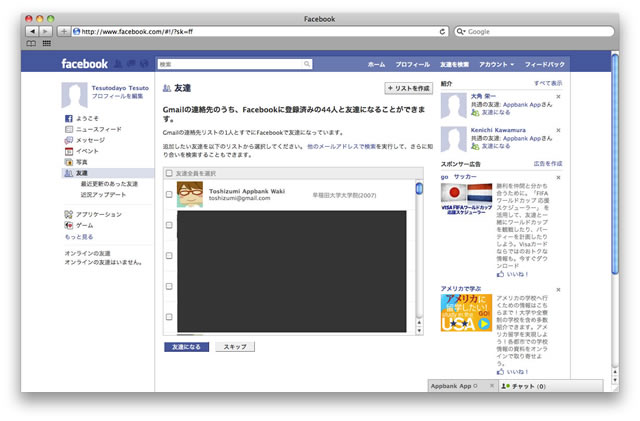Click the 友達になる blue button
This screenshot has height=421, width=640.
click(x=186, y=347)
